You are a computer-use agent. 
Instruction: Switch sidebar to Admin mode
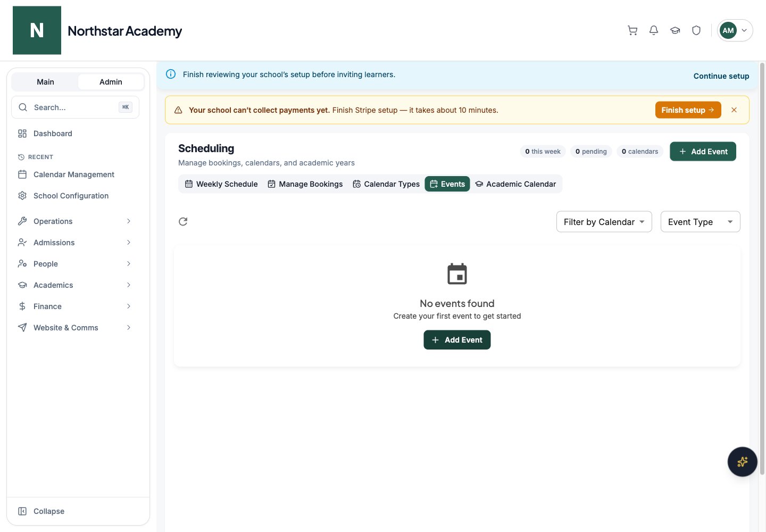click(x=111, y=82)
